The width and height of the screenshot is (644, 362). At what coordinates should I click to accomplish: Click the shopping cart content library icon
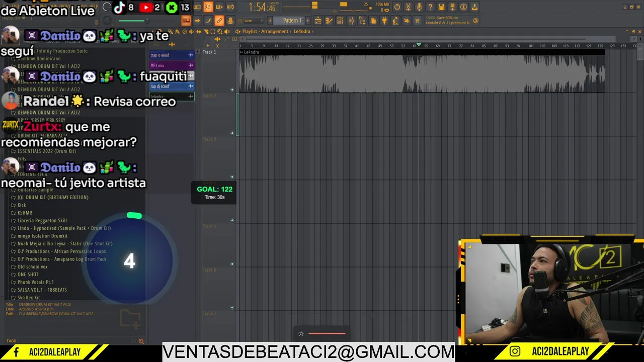[417, 21]
